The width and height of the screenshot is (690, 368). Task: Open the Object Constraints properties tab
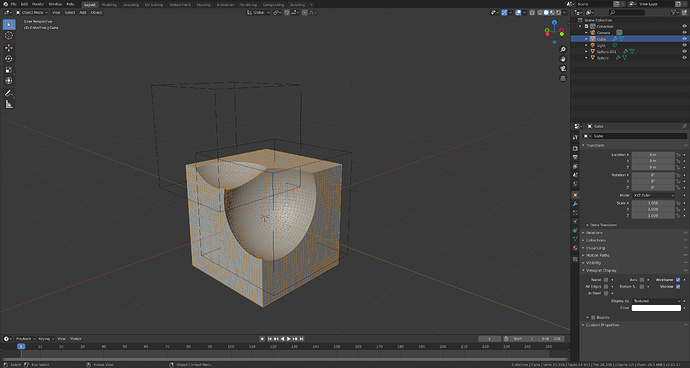(x=575, y=230)
